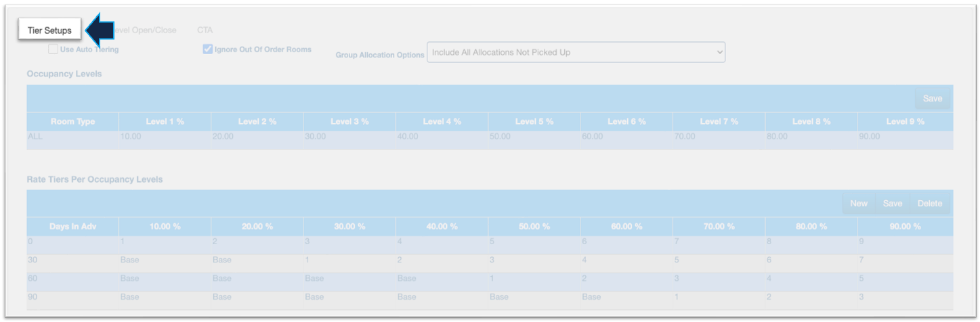The width and height of the screenshot is (980, 322).
Task: Edit Level 5 % value 50.00
Action: pyautogui.click(x=534, y=137)
